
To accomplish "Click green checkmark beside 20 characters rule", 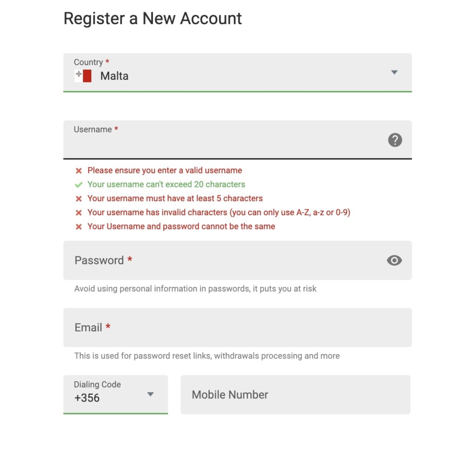I will coord(79,185).
